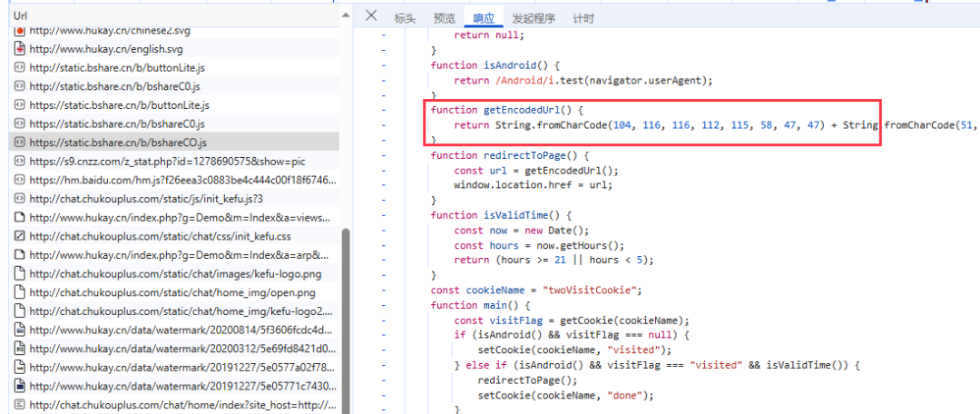Open the 预览 tab
Image resolution: width=980 pixels, height=414 pixels.
(445, 18)
